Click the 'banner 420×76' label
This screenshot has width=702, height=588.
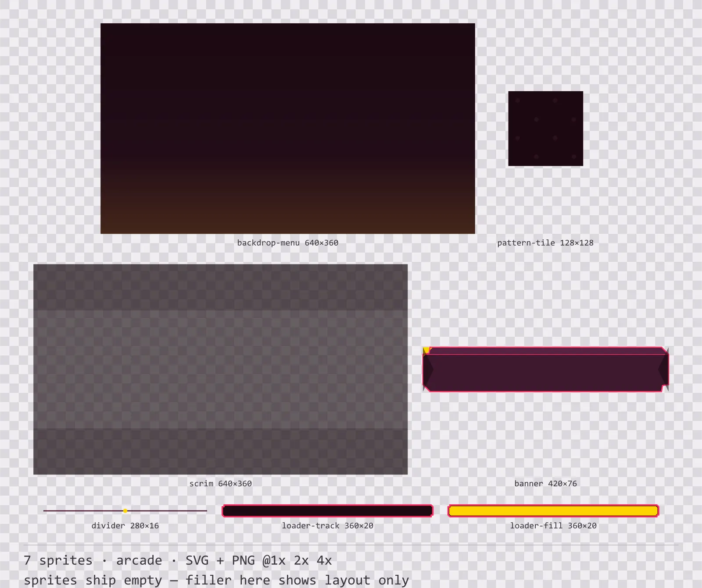[546, 483]
